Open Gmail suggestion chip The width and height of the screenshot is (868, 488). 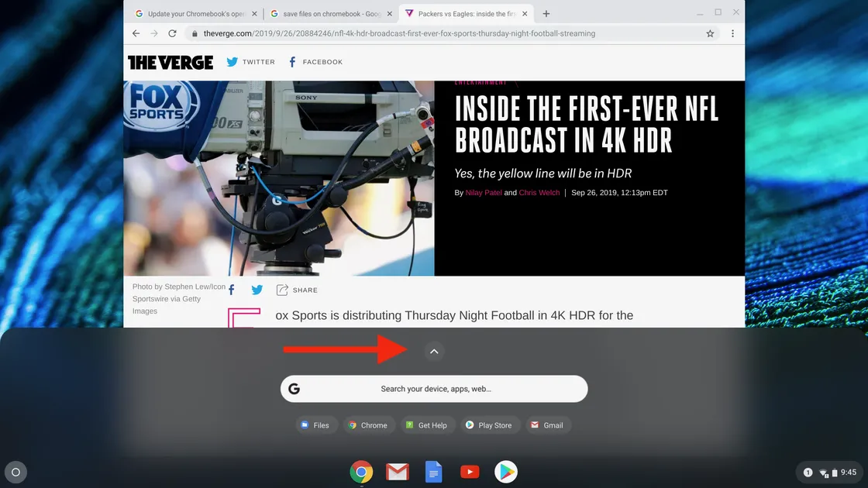tap(548, 425)
